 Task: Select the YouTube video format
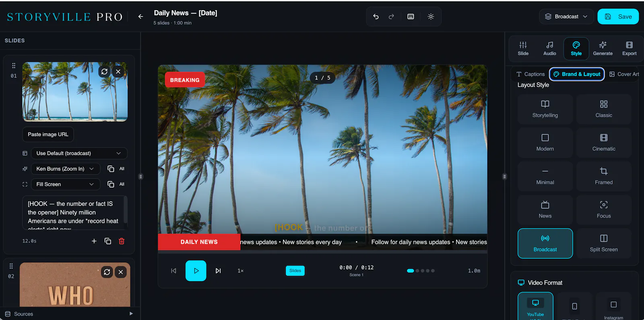tap(535, 306)
